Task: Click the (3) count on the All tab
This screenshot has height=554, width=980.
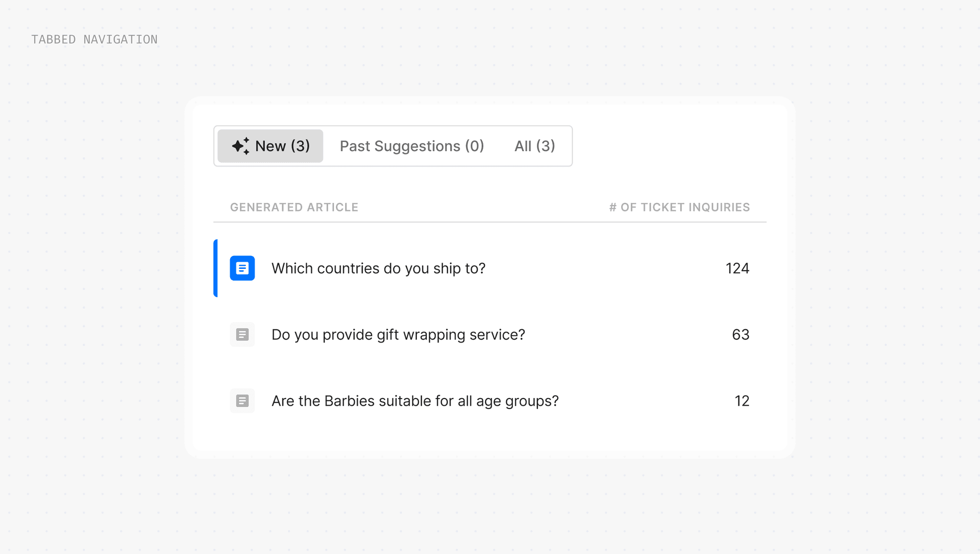Action: click(546, 146)
